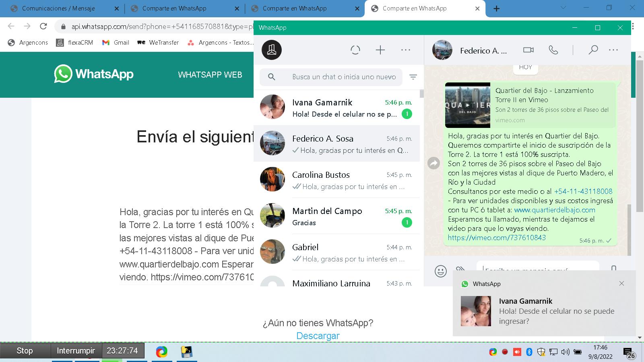Open the status updates circle icon
Viewport: 644px width, 362px height.
355,50
